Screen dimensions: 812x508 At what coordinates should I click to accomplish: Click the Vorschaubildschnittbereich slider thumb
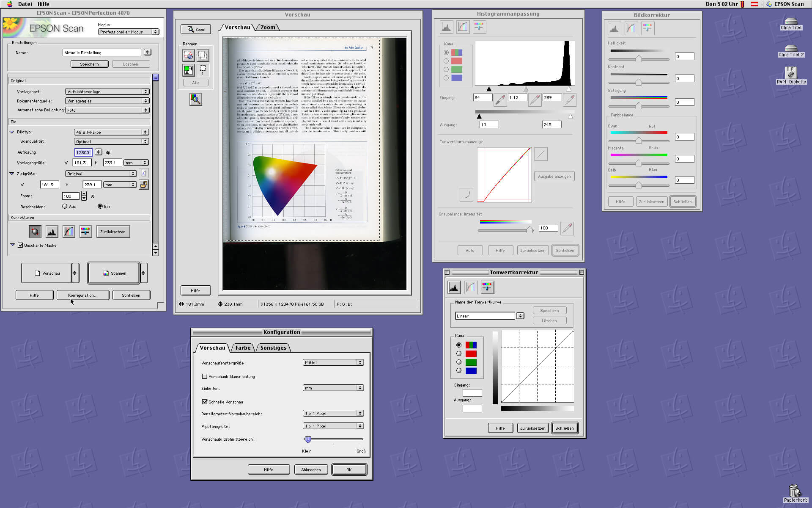pyautogui.click(x=308, y=439)
